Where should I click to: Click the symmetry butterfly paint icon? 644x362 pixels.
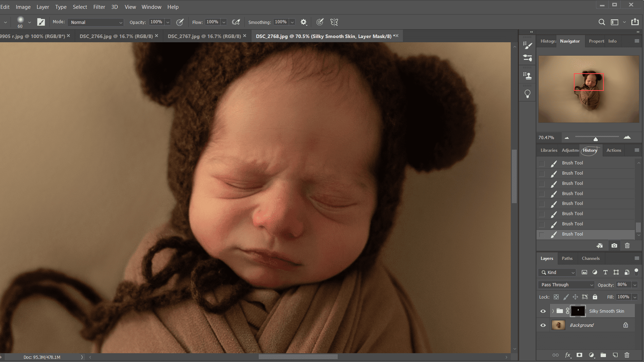pyautogui.click(x=334, y=22)
